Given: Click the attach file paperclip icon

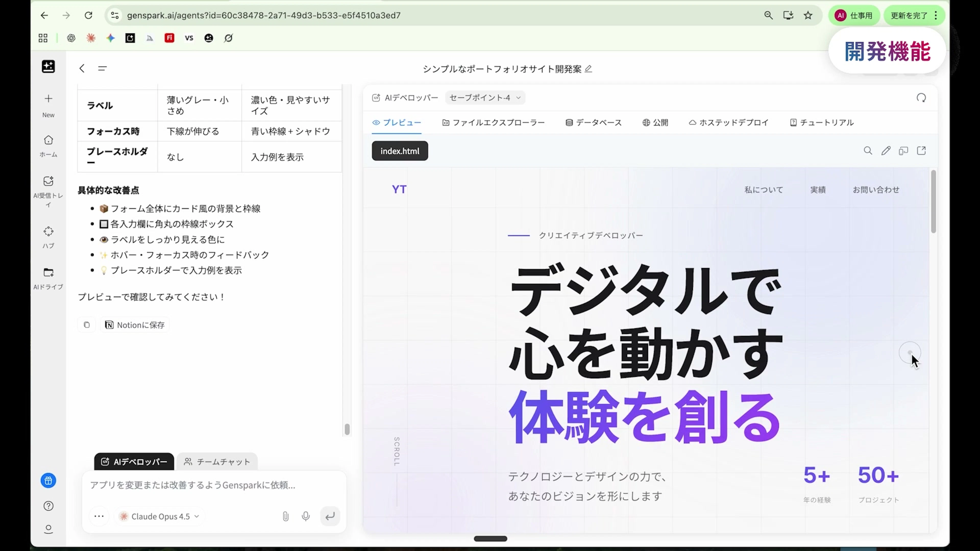Looking at the screenshot, I should click(285, 516).
